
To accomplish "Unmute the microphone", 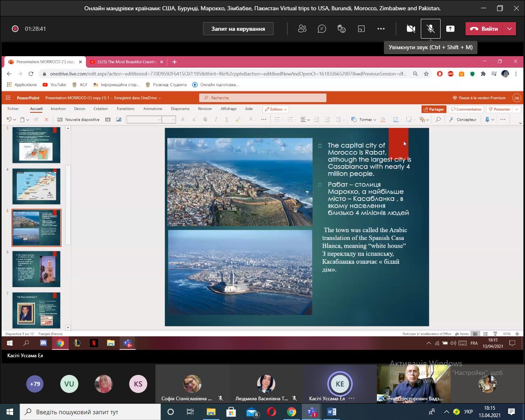I will [431, 29].
